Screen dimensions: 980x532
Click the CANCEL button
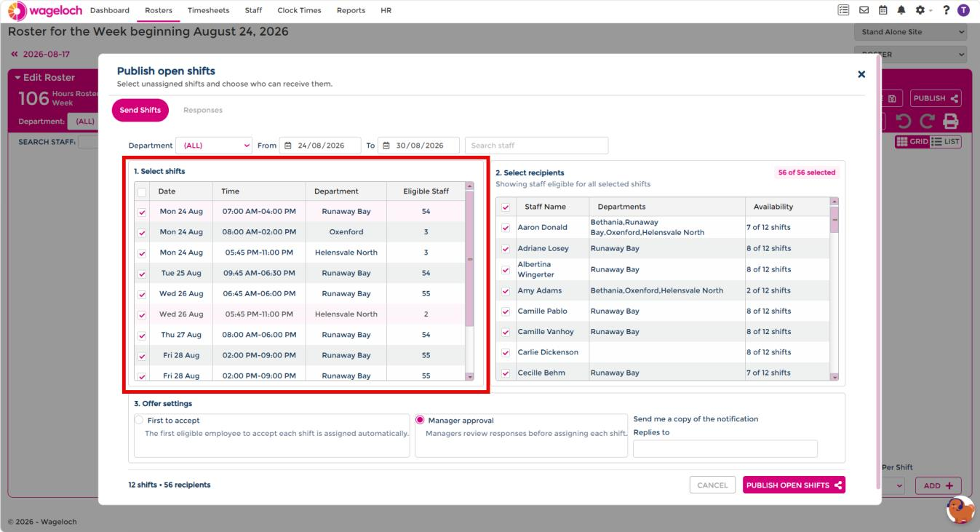(x=712, y=485)
